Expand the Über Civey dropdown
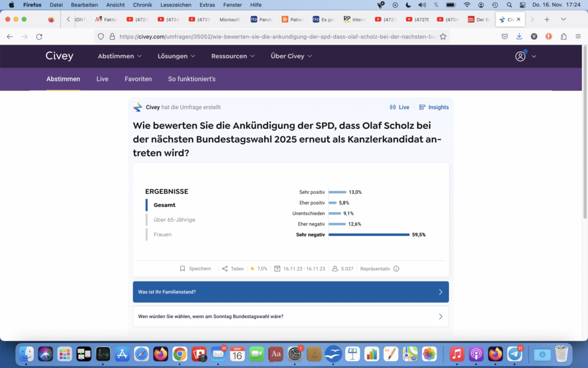 tap(291, 56)
